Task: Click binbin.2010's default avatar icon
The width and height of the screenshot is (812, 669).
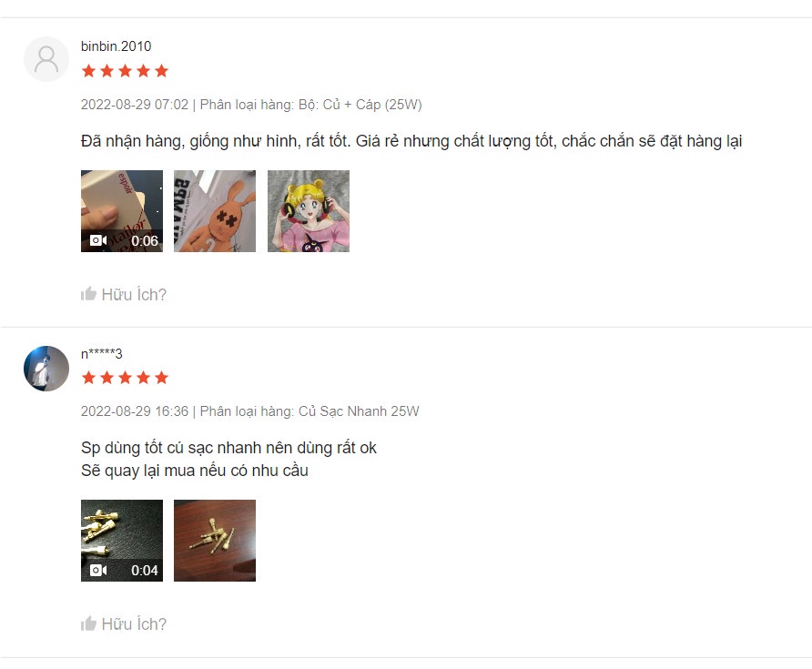Action: point(46,59)
